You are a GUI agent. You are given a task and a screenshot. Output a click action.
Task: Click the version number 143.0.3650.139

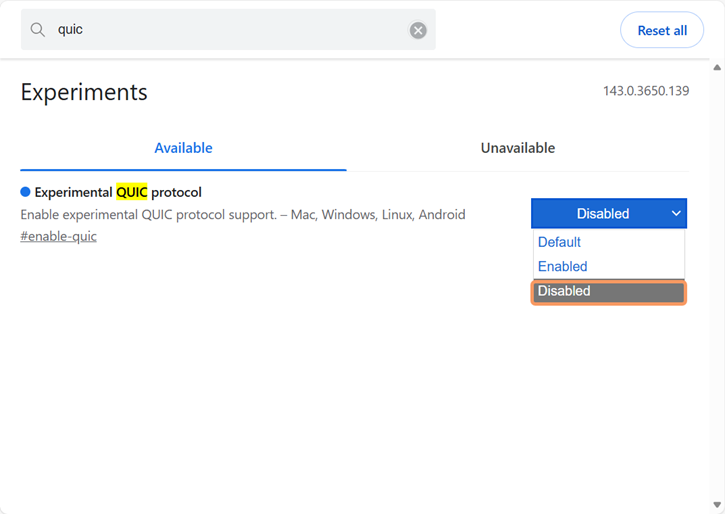[645, 91]
